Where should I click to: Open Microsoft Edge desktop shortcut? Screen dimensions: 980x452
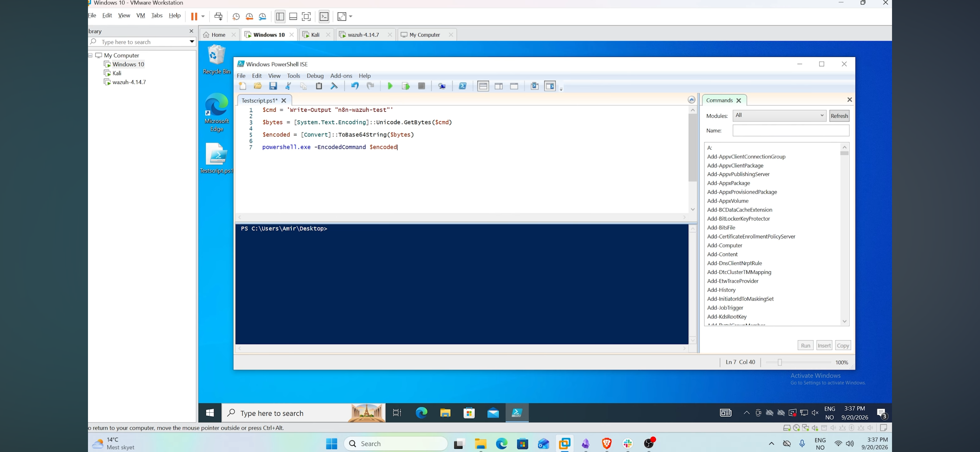pos(217,112)
